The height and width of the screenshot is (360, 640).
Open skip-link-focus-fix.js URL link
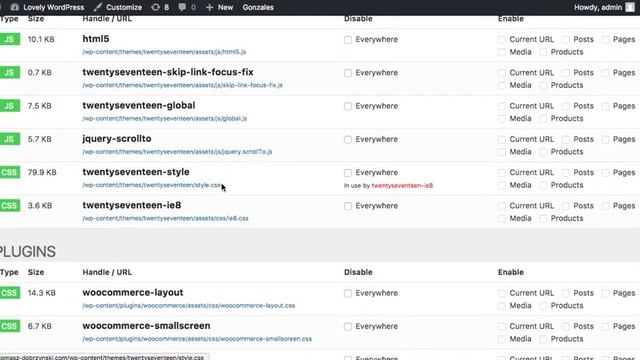pyautogui.click(x=182, y=85)
